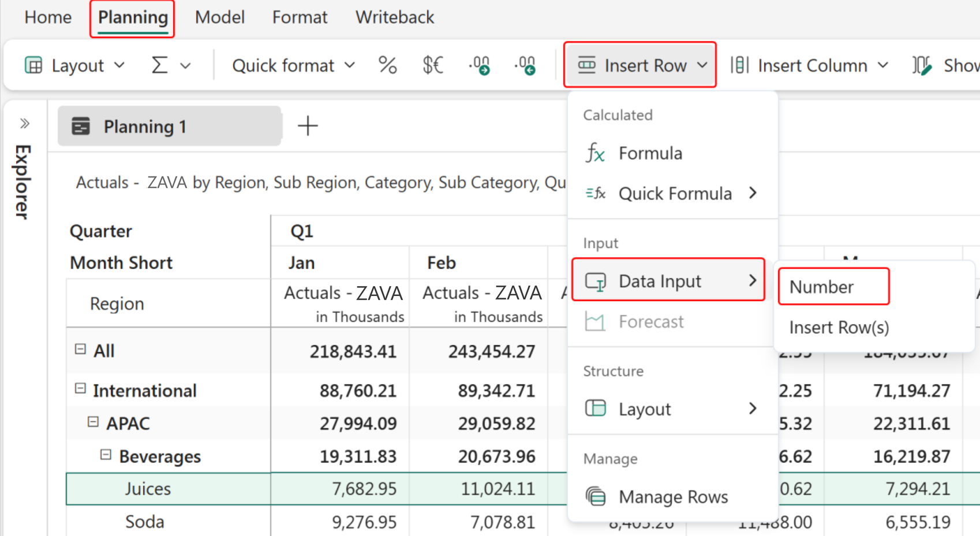This screenshot has height=536, width=980.
Task: Select cell value 71,194.27
Action: pos(911,391)
